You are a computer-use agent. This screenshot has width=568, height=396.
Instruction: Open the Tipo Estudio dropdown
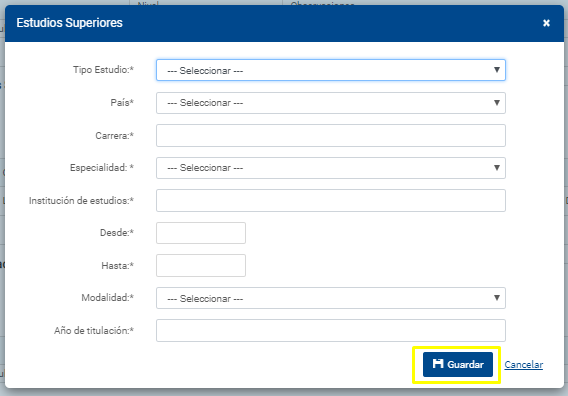331,70
